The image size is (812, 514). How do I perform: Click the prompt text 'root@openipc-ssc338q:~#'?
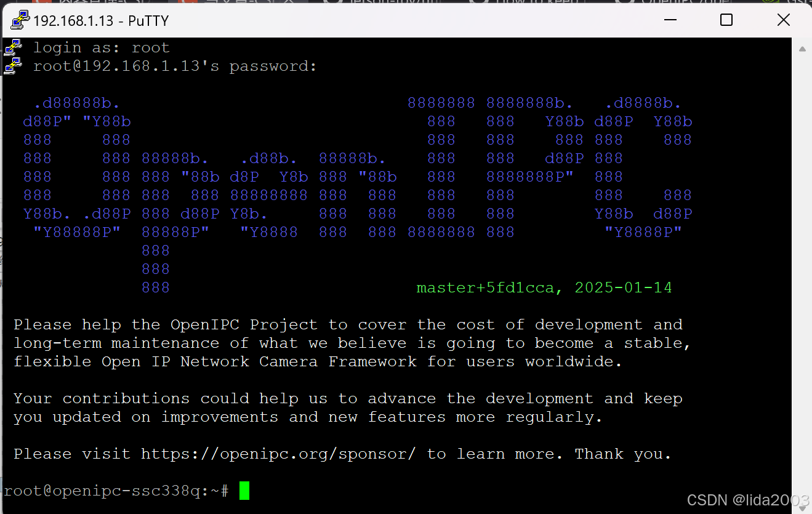tap(116, 491)
